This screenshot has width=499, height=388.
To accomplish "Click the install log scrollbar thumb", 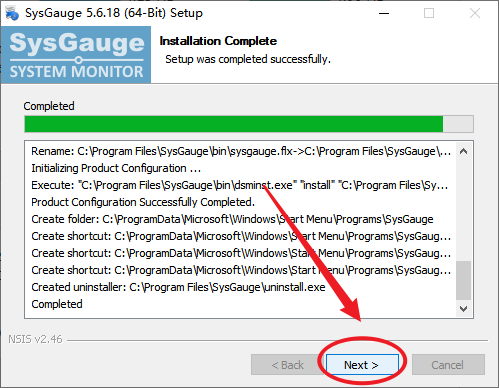I will coord(463,280).
